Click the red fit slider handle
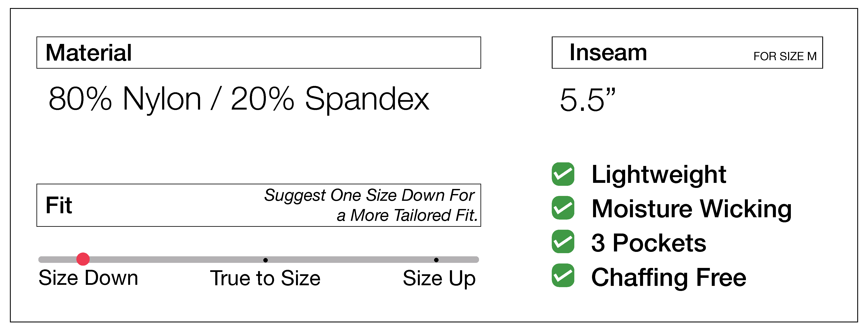868x330 pixels. 83,259
